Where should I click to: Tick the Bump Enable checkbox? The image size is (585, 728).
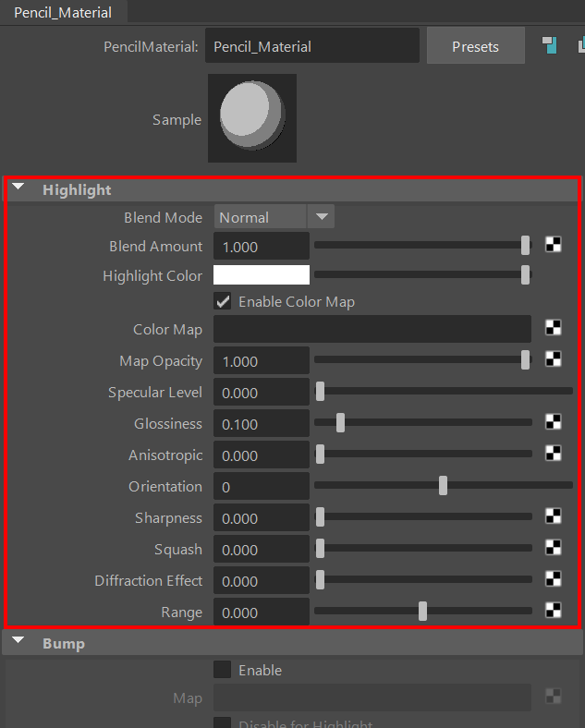223,670
